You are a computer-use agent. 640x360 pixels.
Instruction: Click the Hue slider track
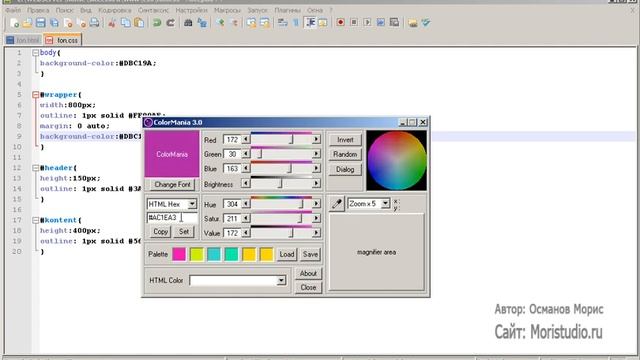click(281, 204)
